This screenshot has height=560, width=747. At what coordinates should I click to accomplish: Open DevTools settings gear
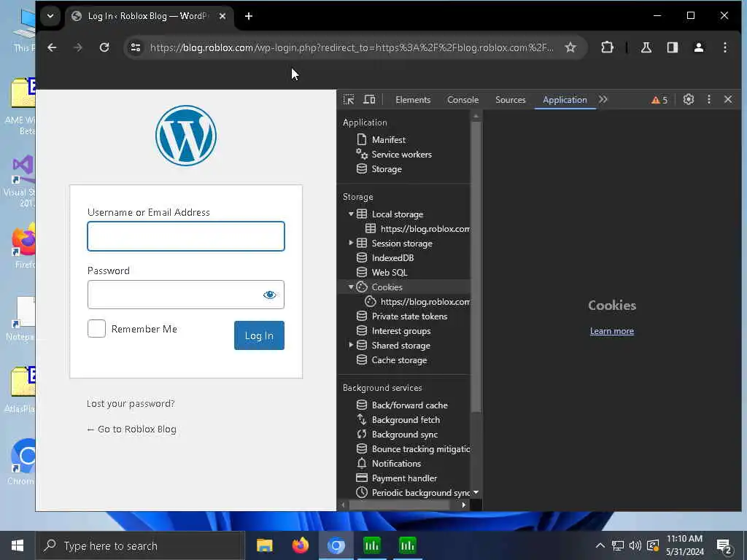pos(688,99)
